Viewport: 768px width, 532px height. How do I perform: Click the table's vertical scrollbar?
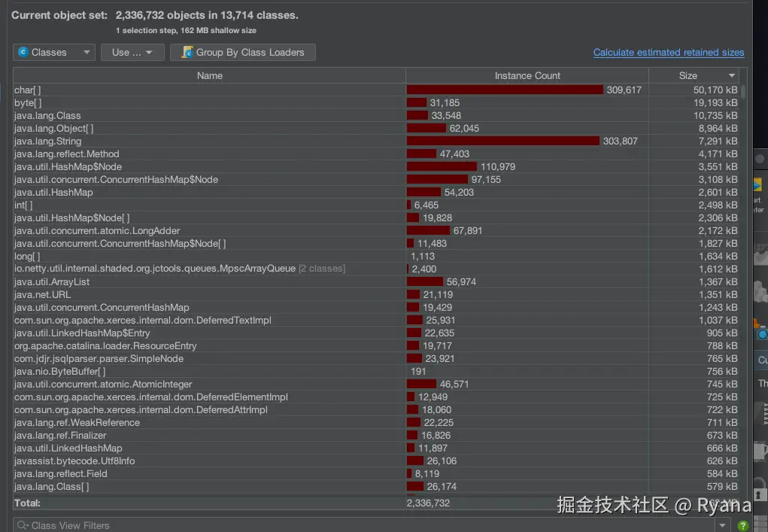pyautogui.click(x=743, y=92)
